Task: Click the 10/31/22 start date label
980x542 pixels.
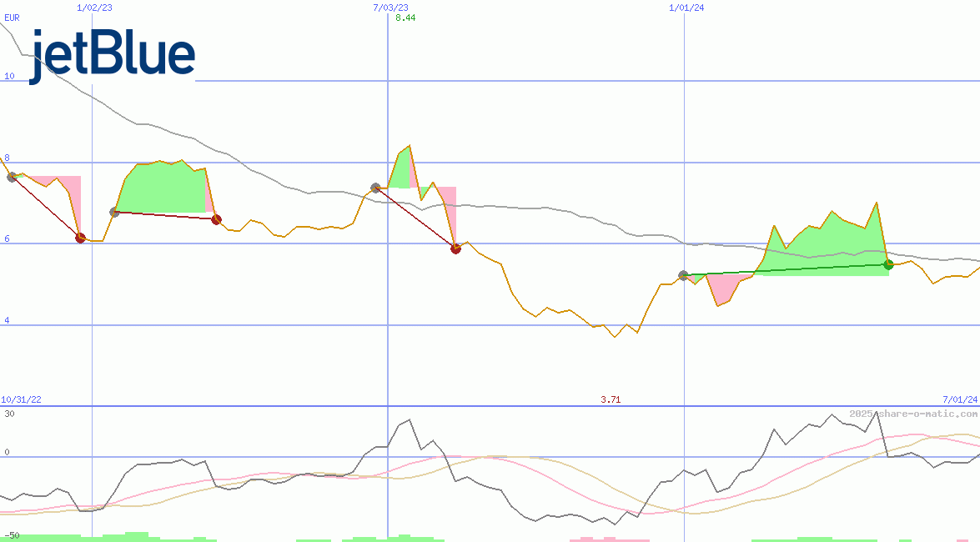Action: [21, 399]
